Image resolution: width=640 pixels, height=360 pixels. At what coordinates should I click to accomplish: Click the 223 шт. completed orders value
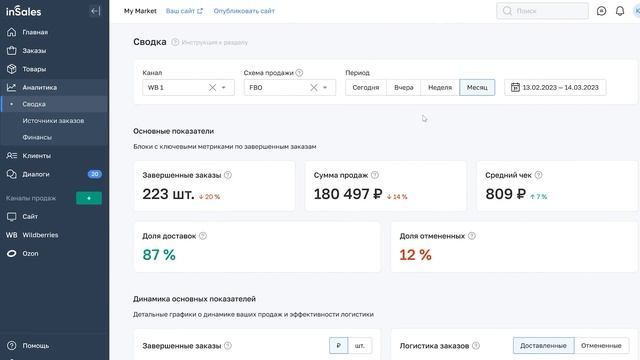pyautogui.click(x=168, y=194)
